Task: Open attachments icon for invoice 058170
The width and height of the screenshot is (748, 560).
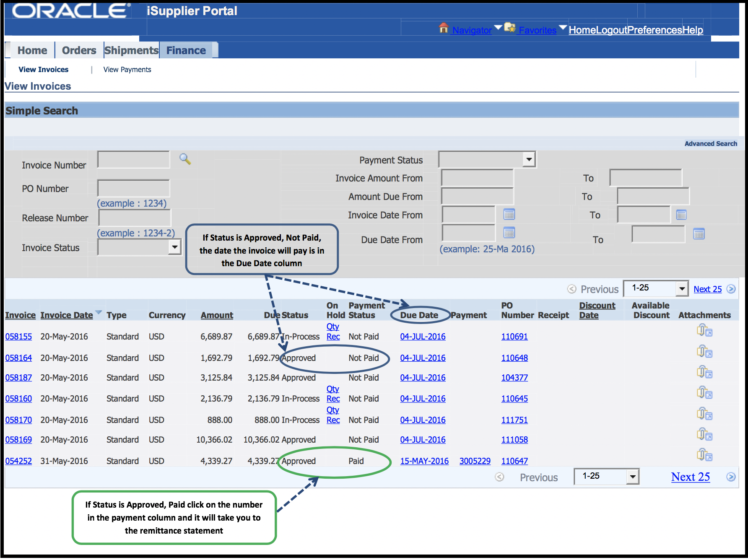Action: (x=704, y=414)
